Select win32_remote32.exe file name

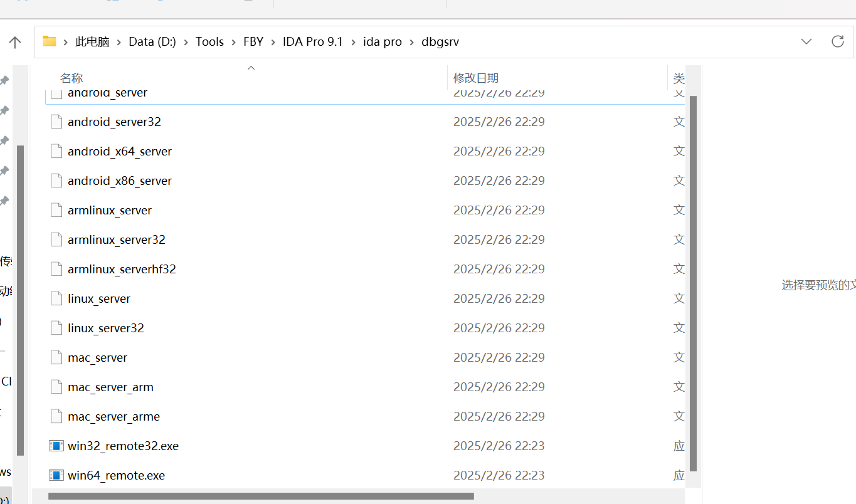tap(123, 446)
